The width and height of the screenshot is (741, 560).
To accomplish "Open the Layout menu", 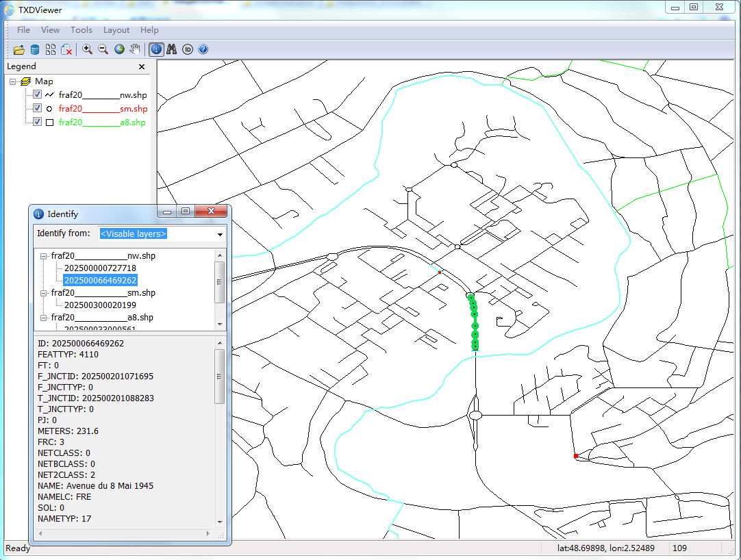I will click(x=116, y=30).
